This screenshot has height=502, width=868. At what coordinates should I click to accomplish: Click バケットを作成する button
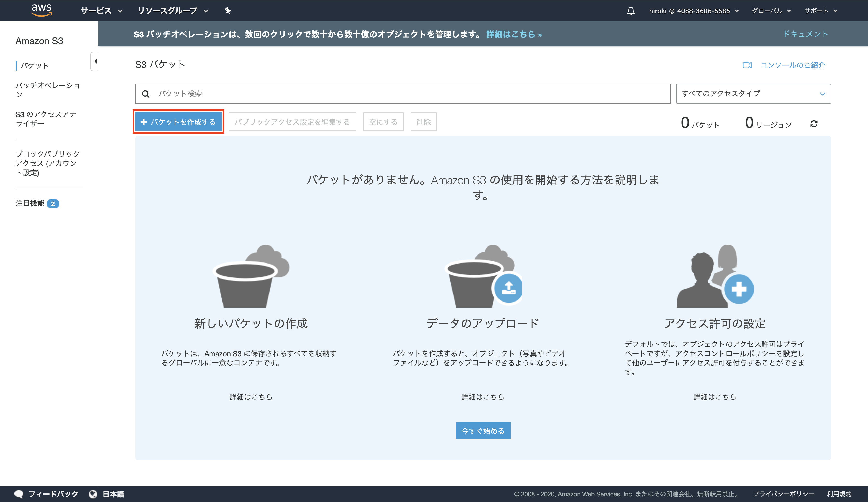178,122
